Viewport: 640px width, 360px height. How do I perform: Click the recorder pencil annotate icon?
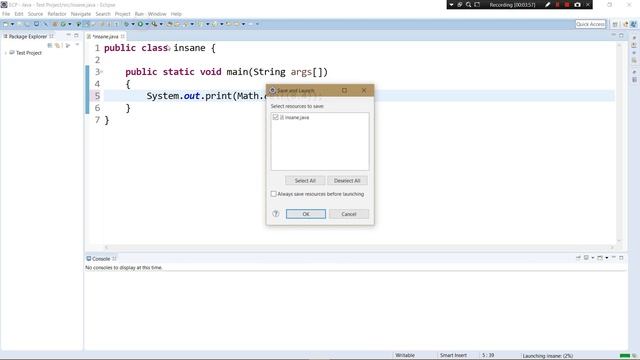[547, 5]
